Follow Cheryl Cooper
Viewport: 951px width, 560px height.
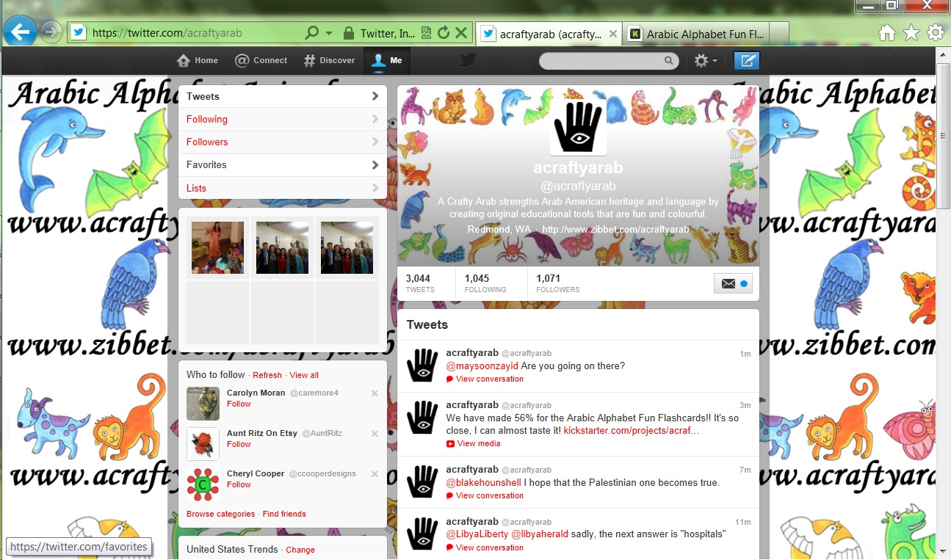click(x=239, y=484)
